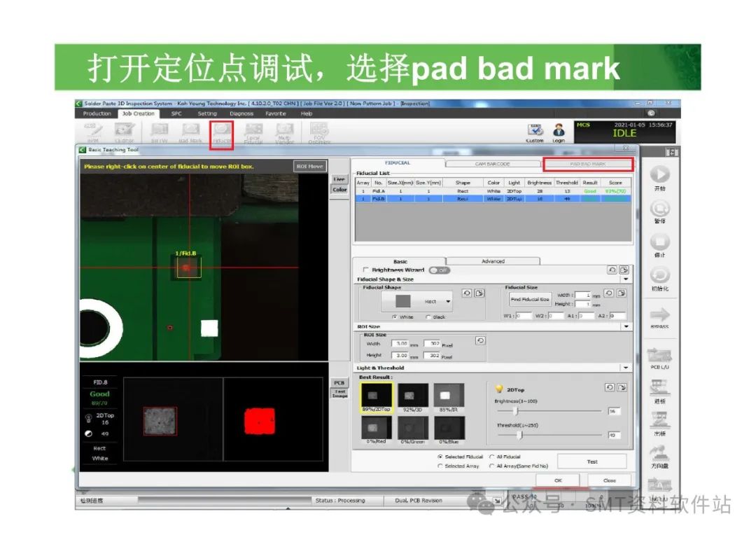Screen dimensions: 756x535
Task: Open the Local Fiducial toolbar tool
Action: (x=253, y=133)
